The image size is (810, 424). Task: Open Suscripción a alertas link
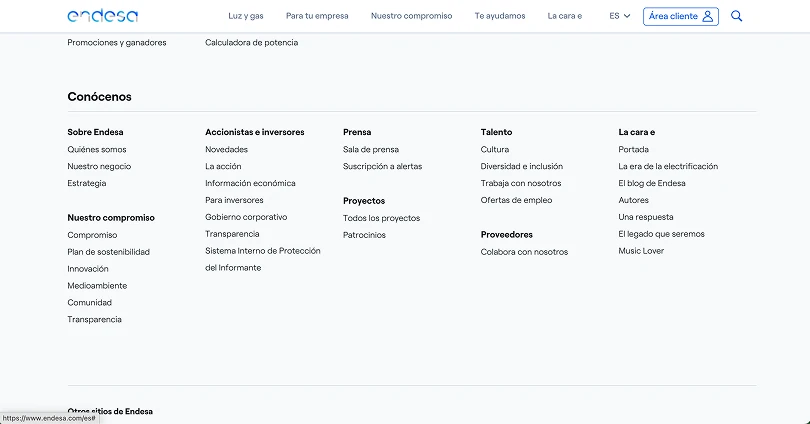coord(382,166)
